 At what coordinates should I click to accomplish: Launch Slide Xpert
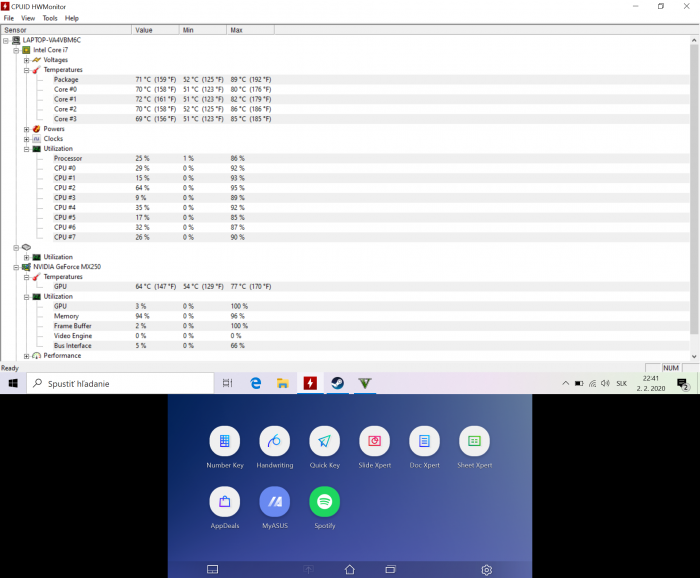(x=374, y=441)
